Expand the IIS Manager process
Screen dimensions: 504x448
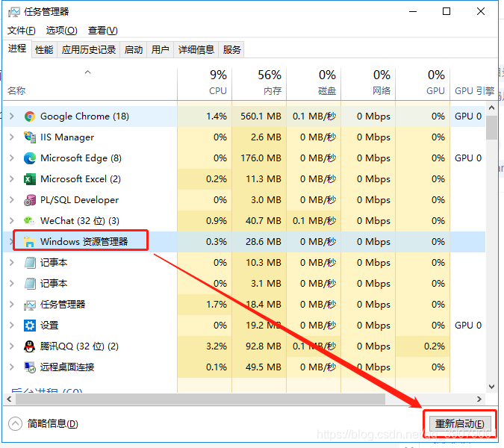tap(12, 137)
